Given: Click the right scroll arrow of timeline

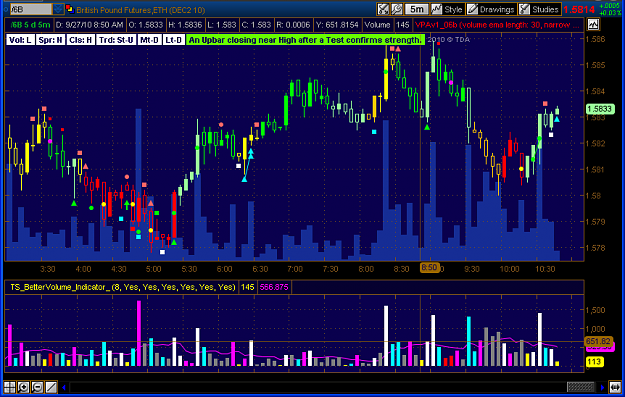Looking at the screenshot, I should click(602, 387).
